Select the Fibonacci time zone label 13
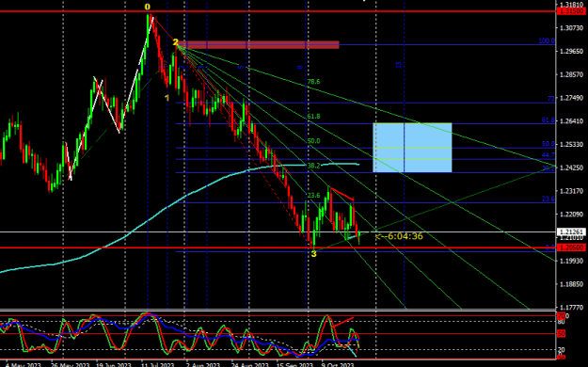This screenshot has height=367, width=588. pyautogui.click(x=399, y=65)
